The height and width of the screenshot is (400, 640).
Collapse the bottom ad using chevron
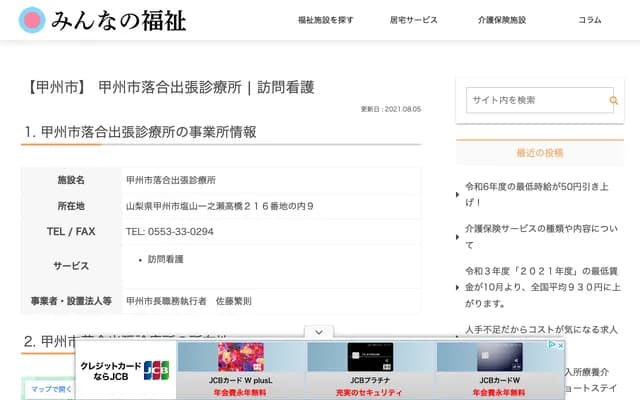pos(318,331)
